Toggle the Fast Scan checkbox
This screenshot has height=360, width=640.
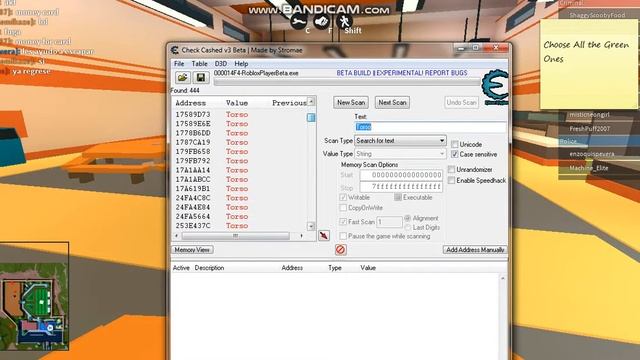coord(343,222)
